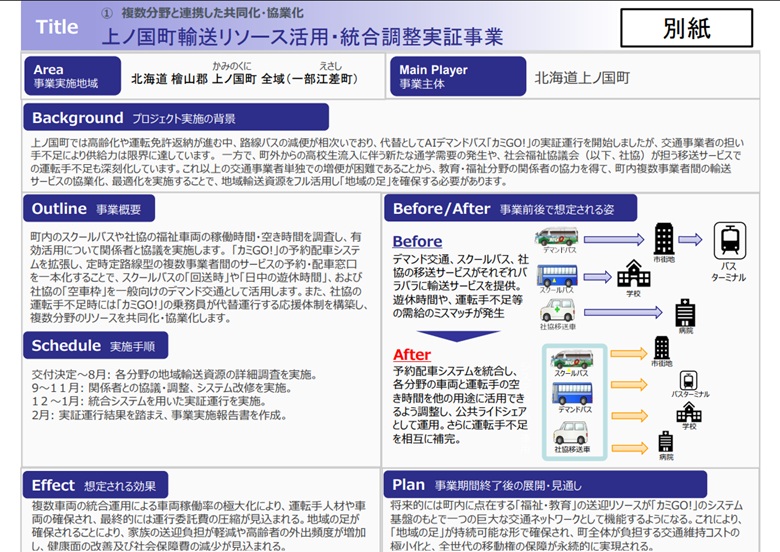Viewport: 780px width, 552px height.
Task: Click the blue bus in the After box
Action: coord(573,393)
